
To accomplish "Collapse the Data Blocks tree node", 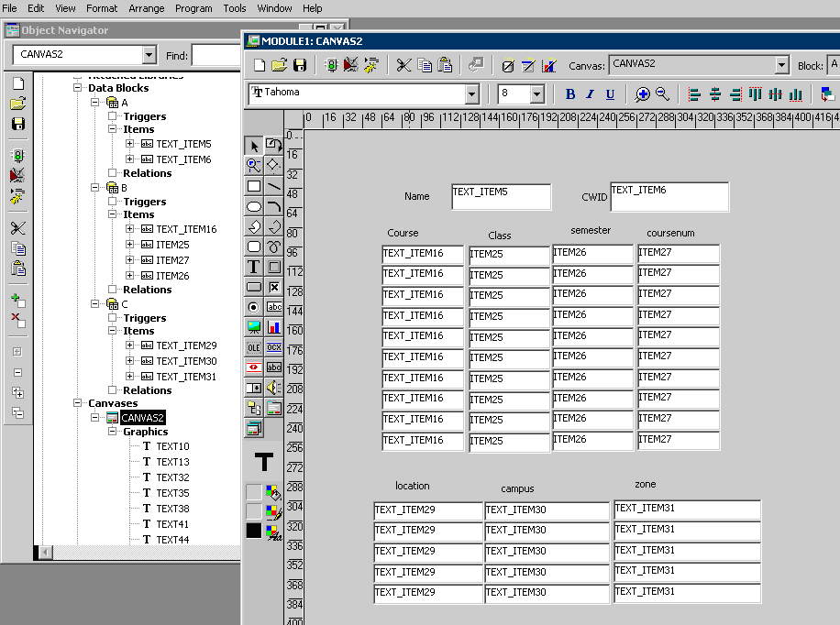I will click(x=78, y=88).
